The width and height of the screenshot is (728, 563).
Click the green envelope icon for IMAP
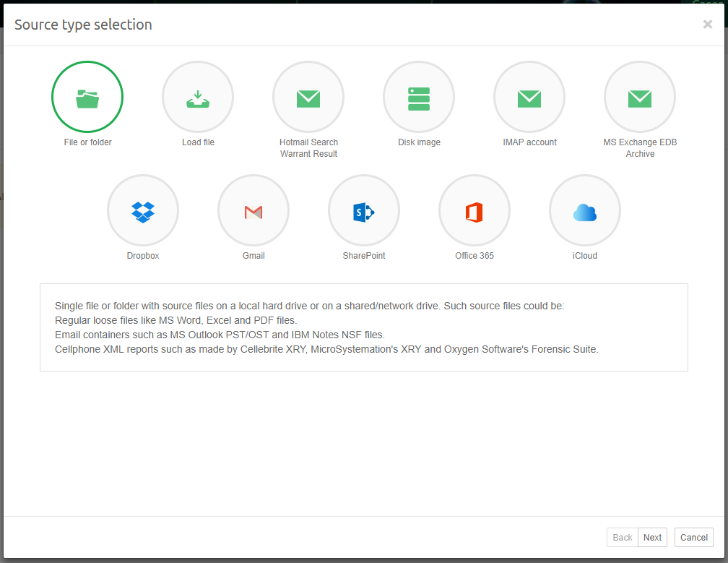[x=529, y=96]
